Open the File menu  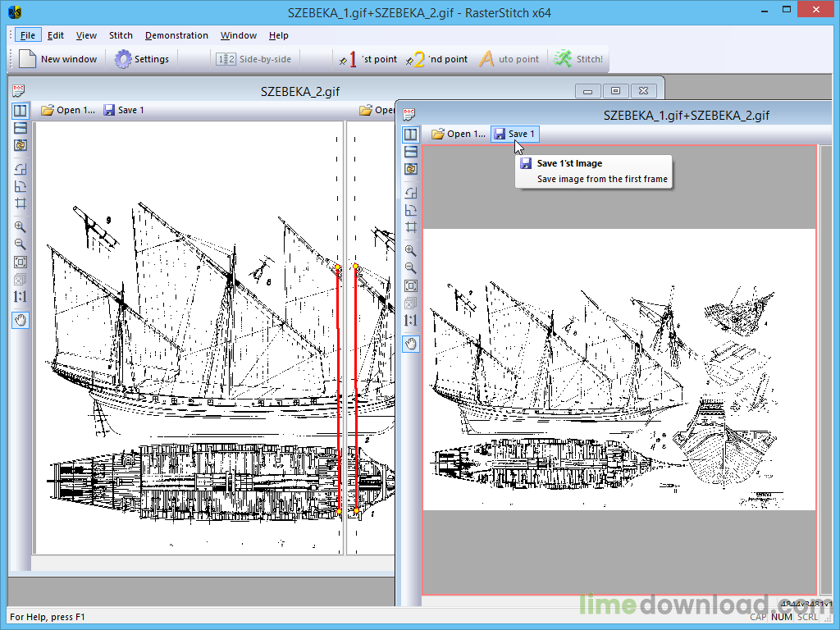coord(28,35)
